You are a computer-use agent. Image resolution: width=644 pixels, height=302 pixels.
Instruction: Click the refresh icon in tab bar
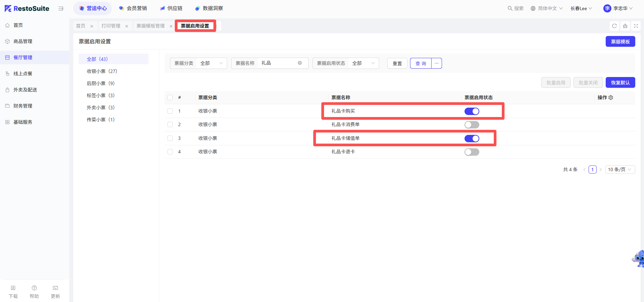click(614, 26)
